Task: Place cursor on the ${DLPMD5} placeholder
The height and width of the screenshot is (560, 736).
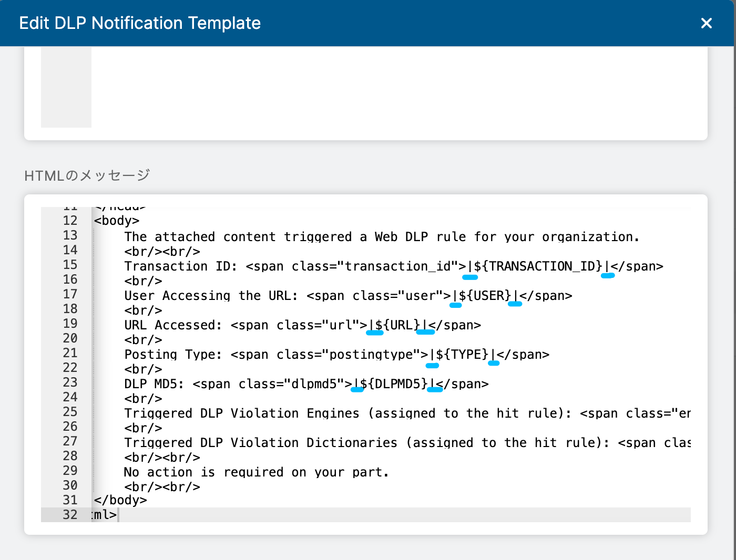Action: click(394, 384)
